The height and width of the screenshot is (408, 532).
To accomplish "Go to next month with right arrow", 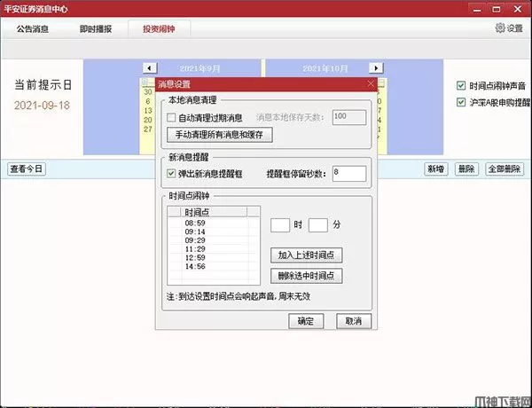I will [x=377, y=68].
